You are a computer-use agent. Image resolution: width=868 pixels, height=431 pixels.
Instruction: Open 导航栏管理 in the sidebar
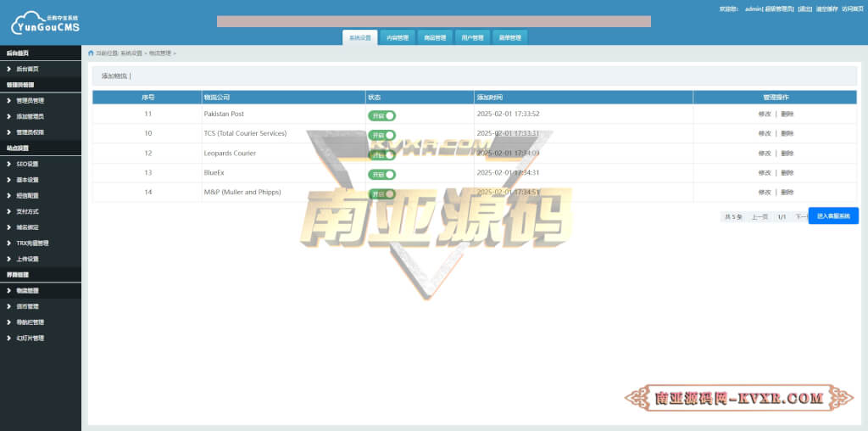click(41, 322)
